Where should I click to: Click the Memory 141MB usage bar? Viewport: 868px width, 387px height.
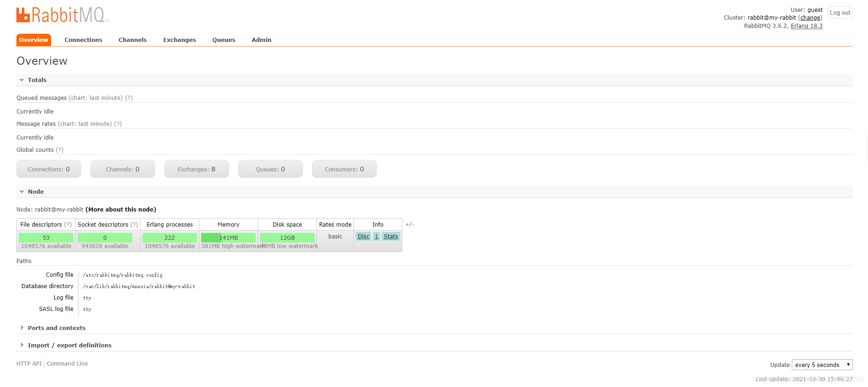229,237
